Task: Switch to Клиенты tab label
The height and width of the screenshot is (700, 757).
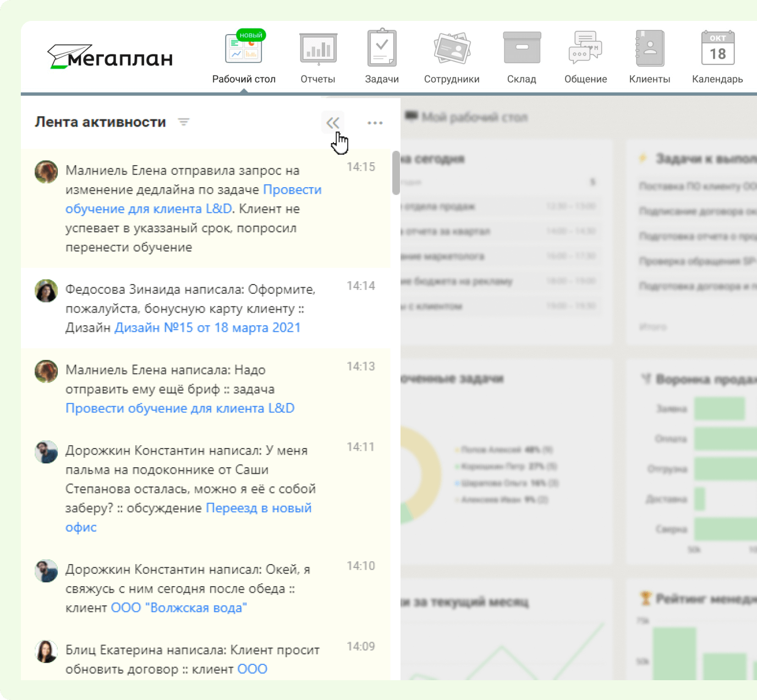Action: [650, 79]
